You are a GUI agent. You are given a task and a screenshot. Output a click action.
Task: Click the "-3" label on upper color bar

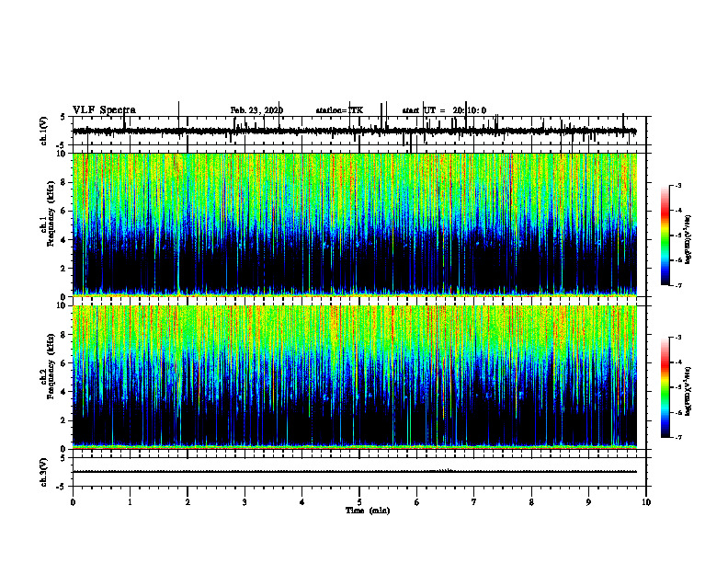click(x=678, y=185)
